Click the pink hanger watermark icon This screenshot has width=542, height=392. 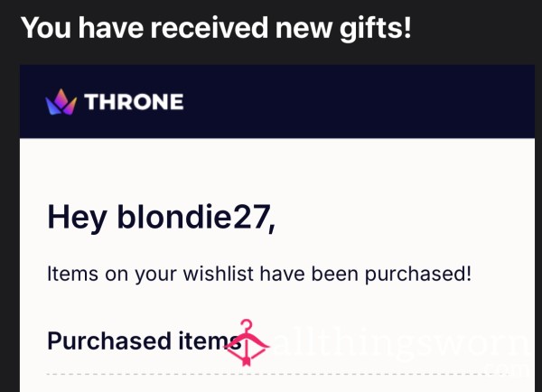click(x=247, y=342)
